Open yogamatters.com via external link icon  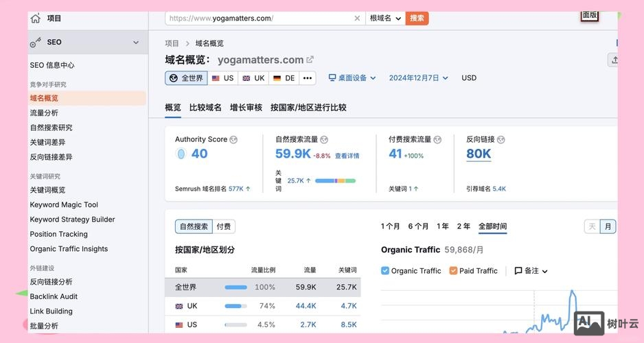click(x=310, y=60)
